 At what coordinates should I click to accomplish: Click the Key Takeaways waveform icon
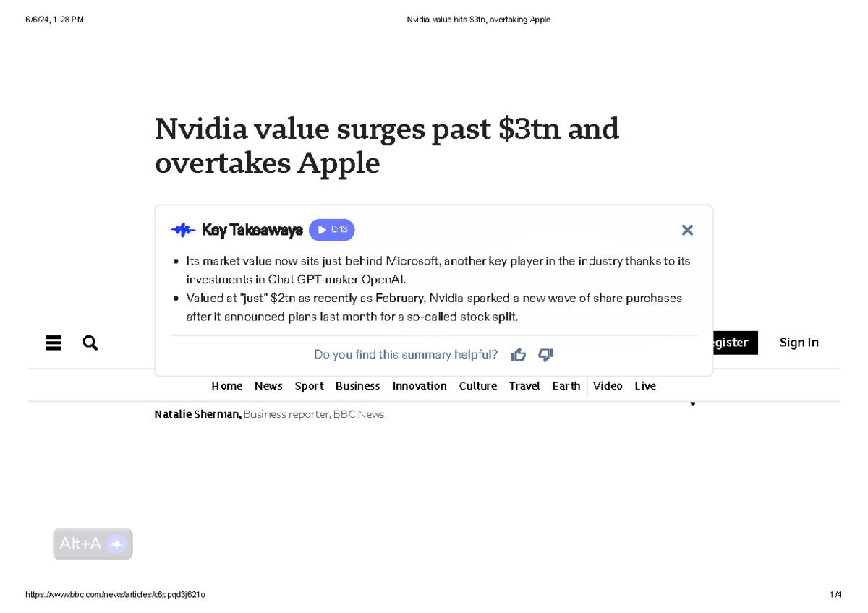click(182, 230)
